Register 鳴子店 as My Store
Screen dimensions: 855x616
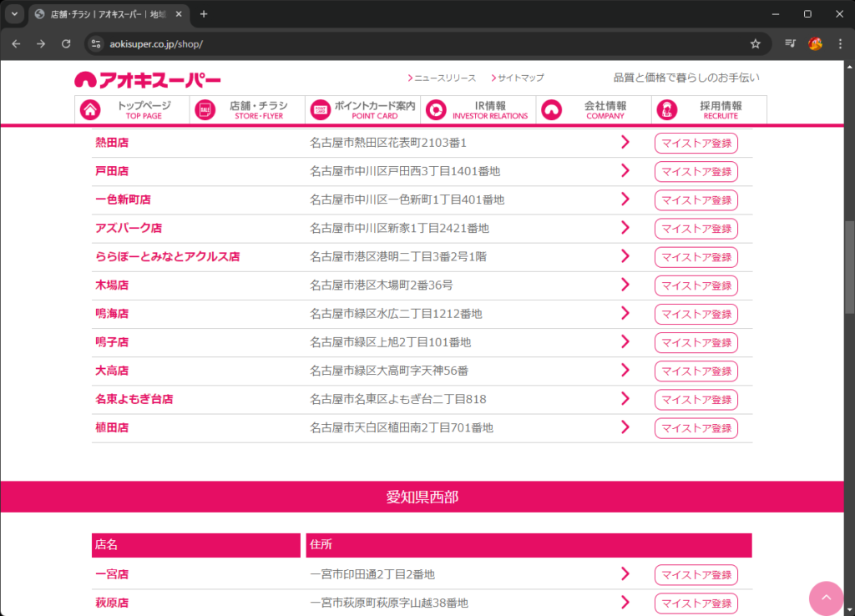(696, 342)
